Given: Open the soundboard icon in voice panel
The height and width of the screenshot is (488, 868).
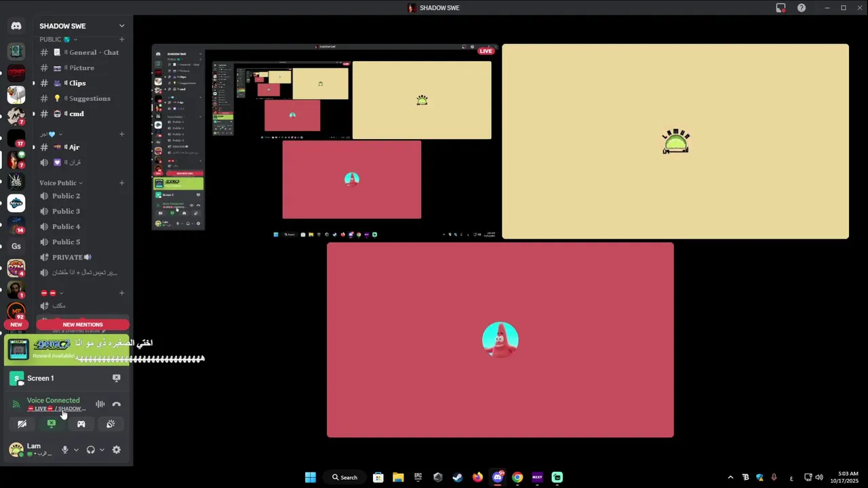Looking at the screenshot, I should click(x=111, y=424).
